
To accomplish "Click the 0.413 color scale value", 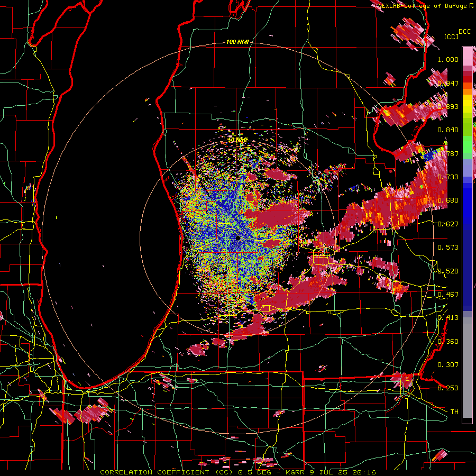I will [448, 318].
